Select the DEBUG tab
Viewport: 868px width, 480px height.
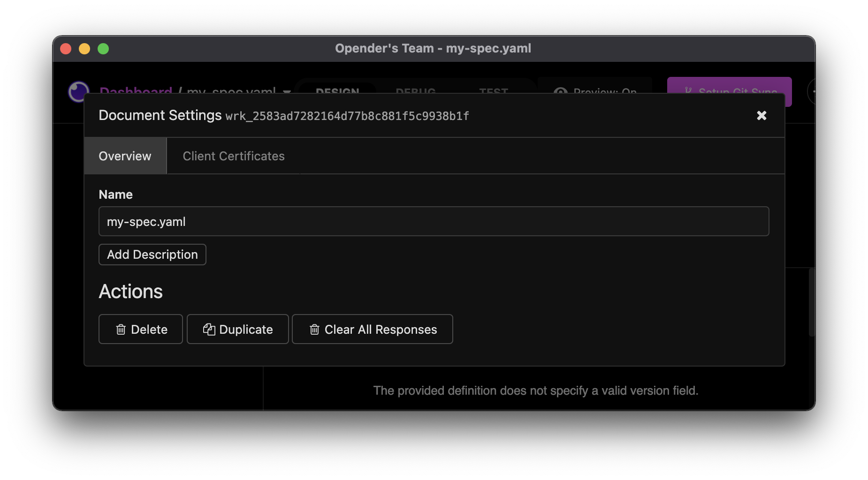coord(416,90)
